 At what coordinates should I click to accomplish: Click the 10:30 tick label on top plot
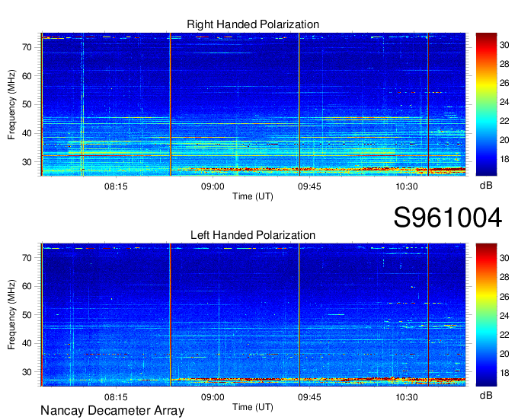click(x=407, y=186)
